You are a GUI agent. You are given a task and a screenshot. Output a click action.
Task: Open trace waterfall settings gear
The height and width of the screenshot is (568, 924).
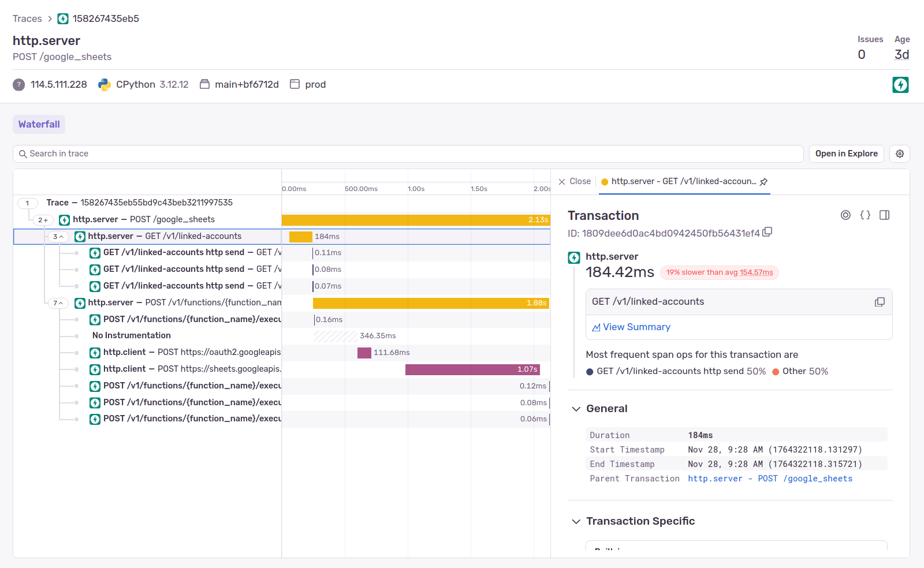tap(899, 154)
